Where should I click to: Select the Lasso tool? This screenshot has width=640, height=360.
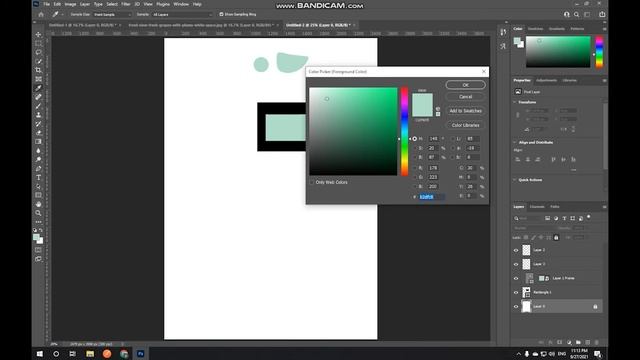38,53
